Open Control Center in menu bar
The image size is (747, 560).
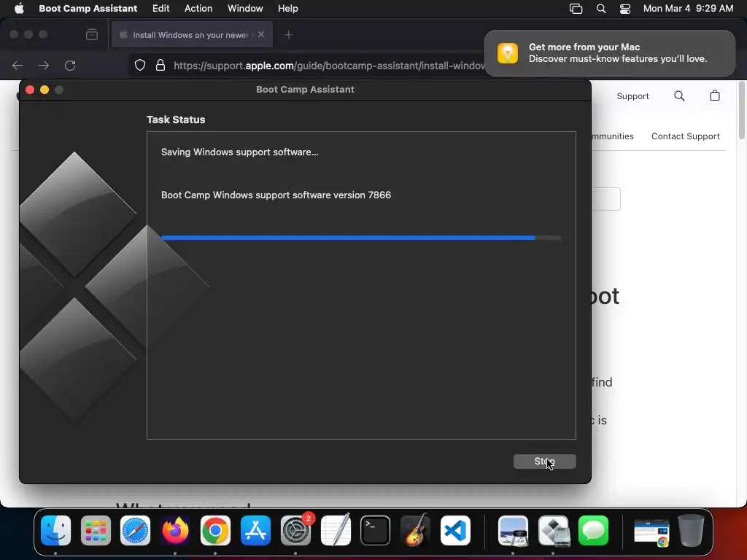(x=625, y=9)
